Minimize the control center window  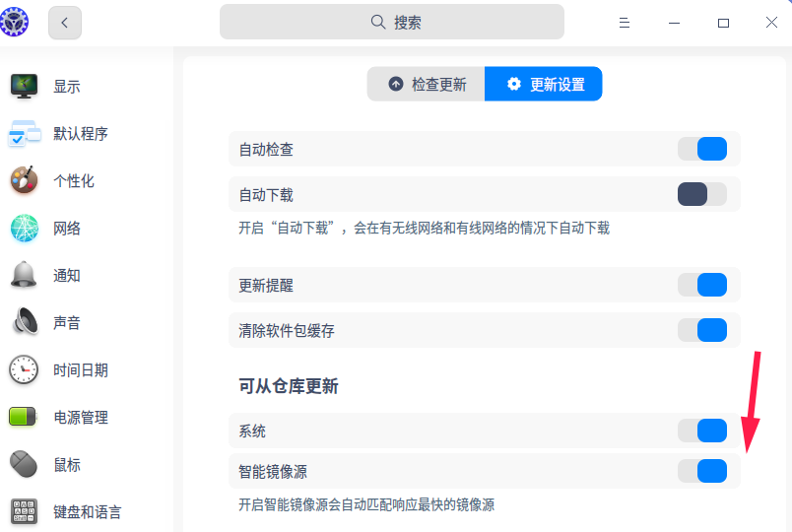pos(674,23)
